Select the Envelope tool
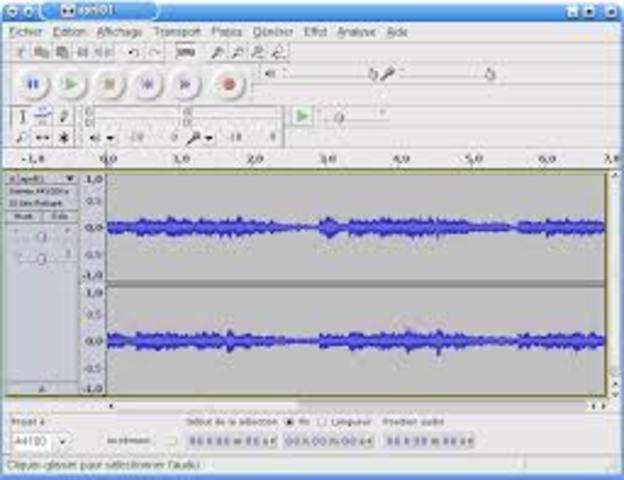Screen dimensions: 624x480 tap(42, 117)
